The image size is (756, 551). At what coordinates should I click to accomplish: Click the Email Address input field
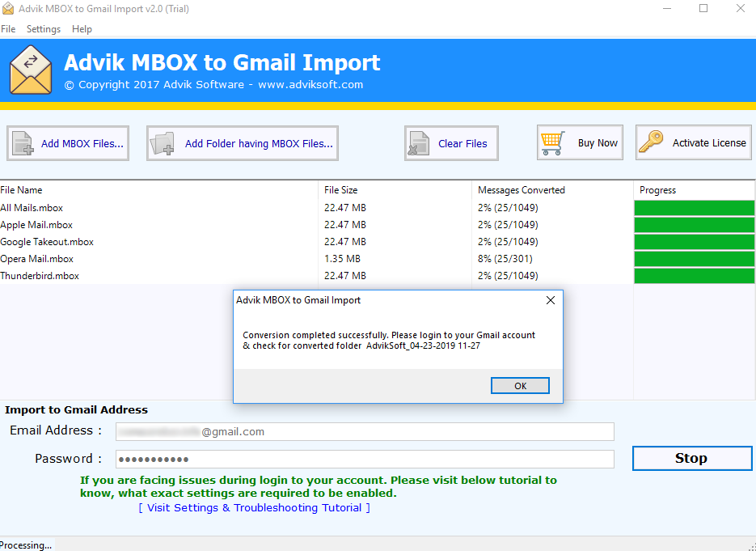click(365, 431)
